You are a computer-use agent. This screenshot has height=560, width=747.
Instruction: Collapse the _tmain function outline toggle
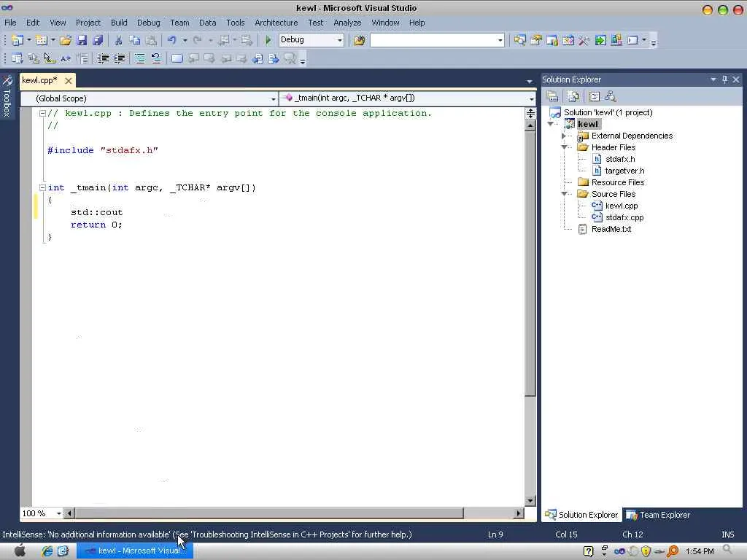pos(42,187)
